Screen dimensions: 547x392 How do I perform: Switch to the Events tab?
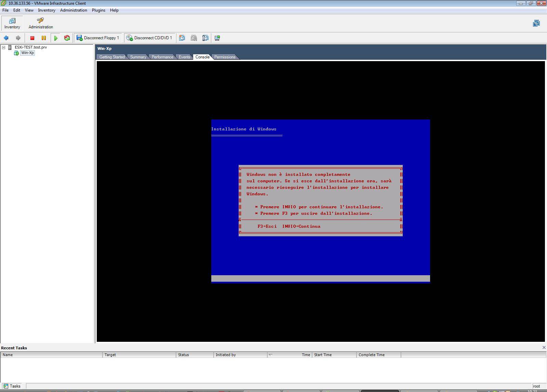184,57
